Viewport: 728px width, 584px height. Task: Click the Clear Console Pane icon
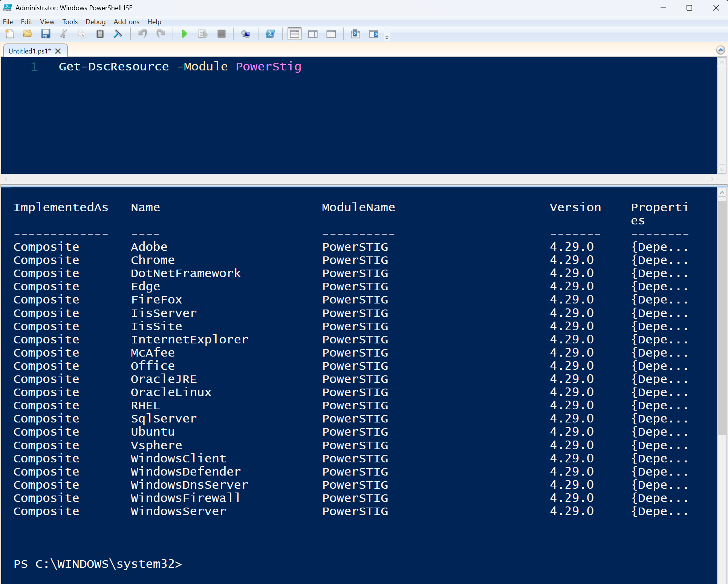coord(118,34)
